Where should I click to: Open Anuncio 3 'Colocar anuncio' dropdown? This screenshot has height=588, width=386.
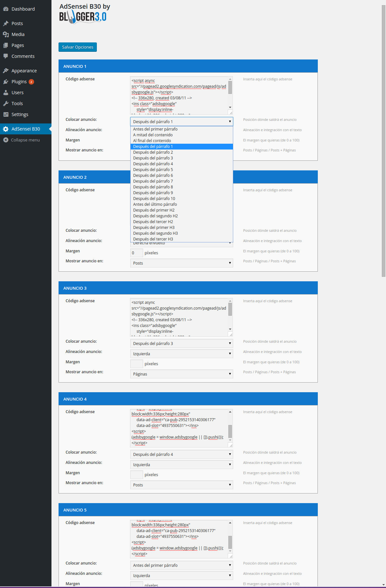coord(181,343)
